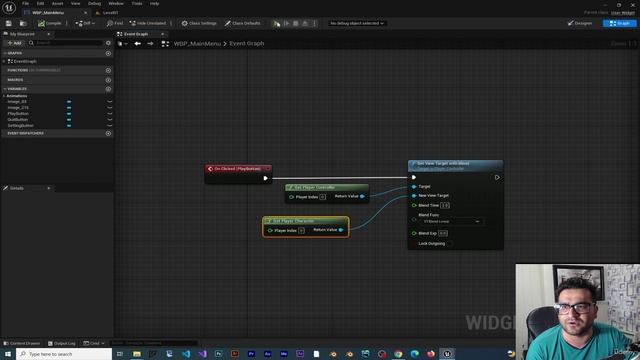
Task: Switch to Graph mode
Action: tap(619, 23)
